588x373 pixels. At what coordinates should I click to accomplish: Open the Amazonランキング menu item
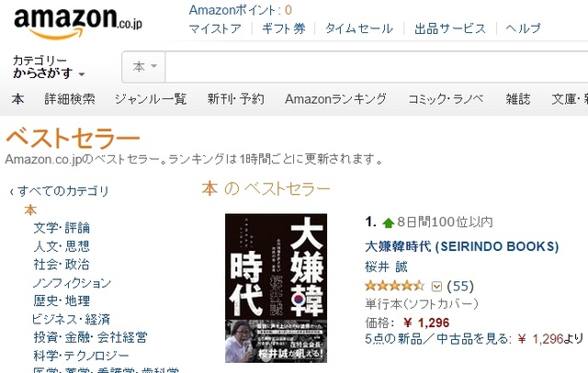335,99
